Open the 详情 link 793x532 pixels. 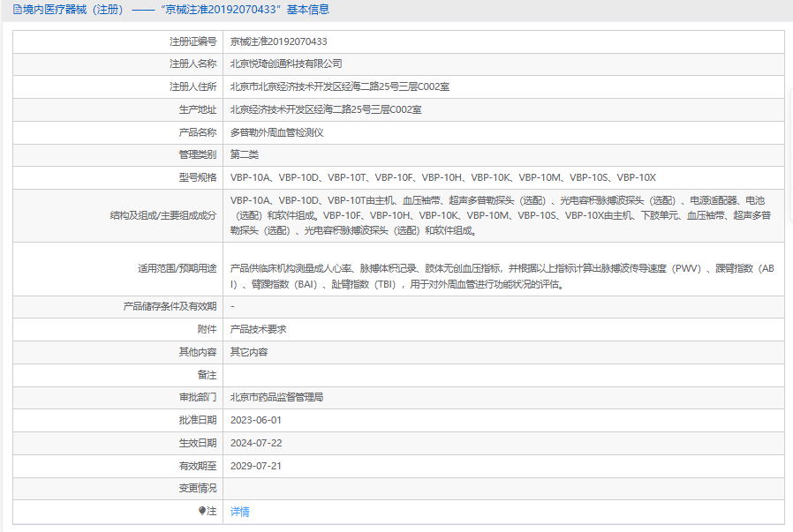(x=239, y=511)
